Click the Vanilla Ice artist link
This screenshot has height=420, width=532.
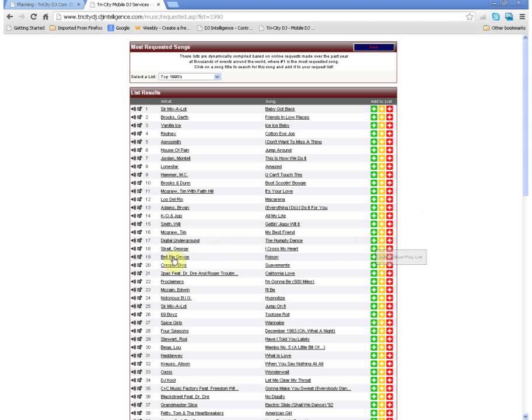click(171, 125)
